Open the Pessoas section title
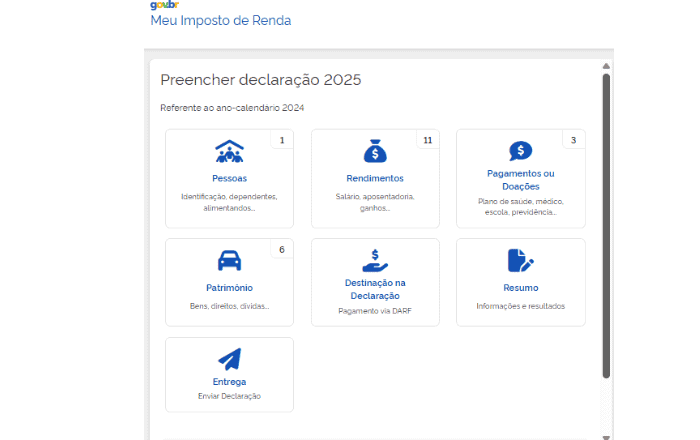The height and width of the screenshot is (440, 700). (x=229, y=179)
